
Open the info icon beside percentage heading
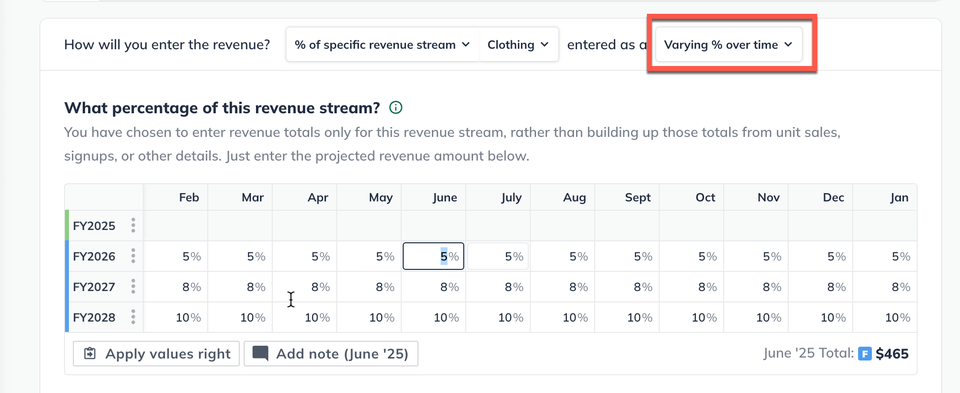click(x=396, y=108)
